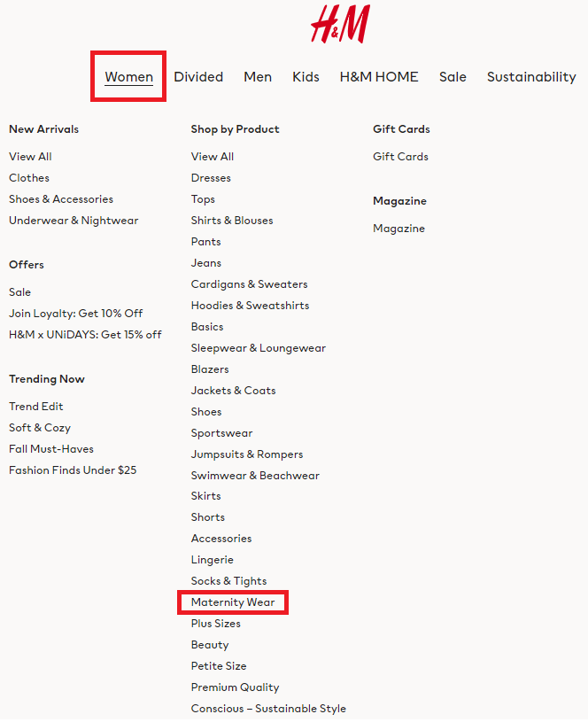
Task: Click the bold Magazine heading
Action: pyautogui.click(x=399, y=201)
